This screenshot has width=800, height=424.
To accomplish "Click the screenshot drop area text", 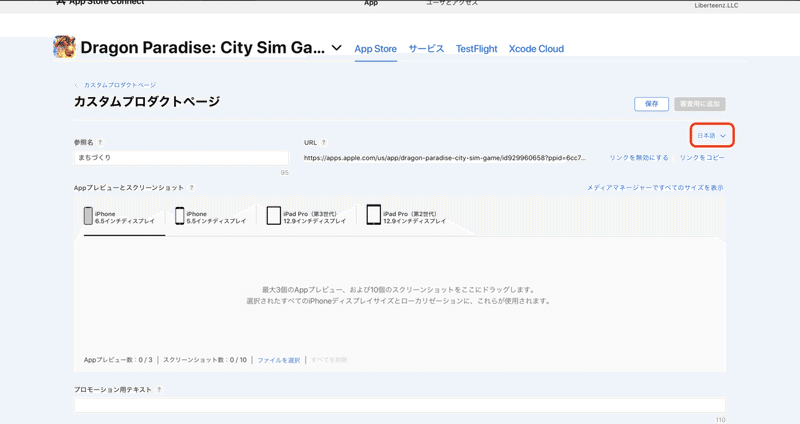I will click(x=399, y=295).
